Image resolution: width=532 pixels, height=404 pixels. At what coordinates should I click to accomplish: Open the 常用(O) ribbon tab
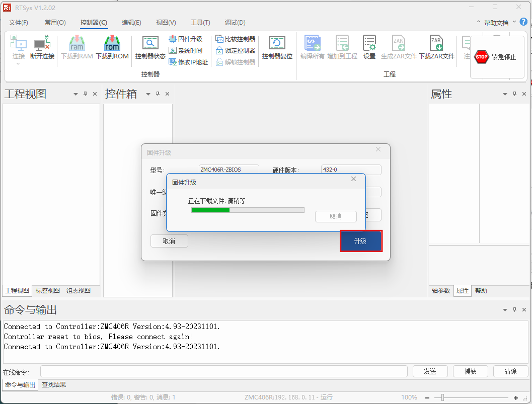pyautogui.click(x=55, y=22)
